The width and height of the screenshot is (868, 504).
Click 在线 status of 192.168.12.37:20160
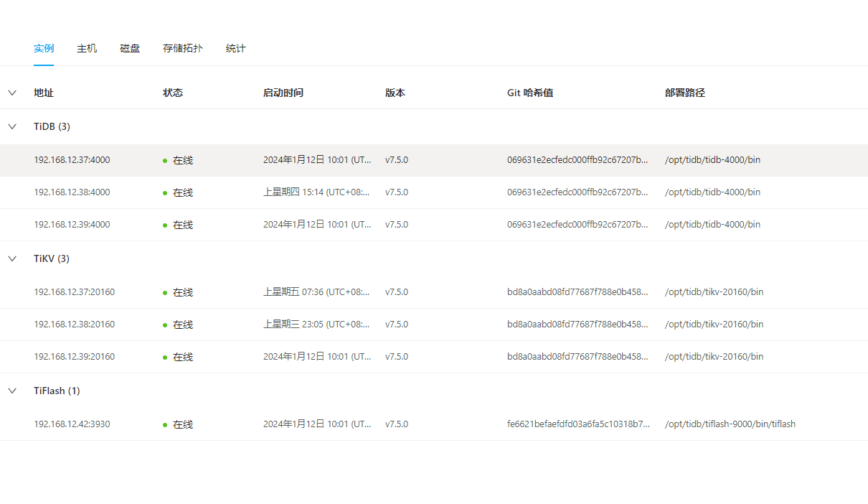click(178, 292)
